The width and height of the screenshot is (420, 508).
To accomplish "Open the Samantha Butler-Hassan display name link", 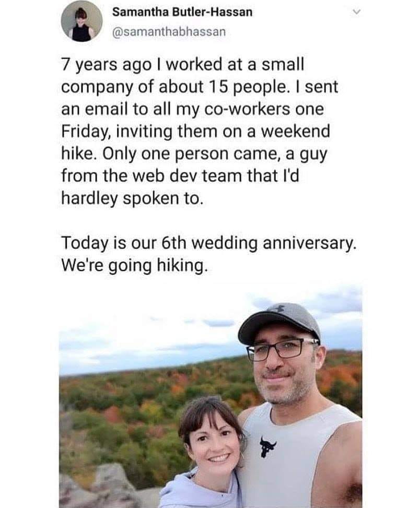I will point(182,13).
